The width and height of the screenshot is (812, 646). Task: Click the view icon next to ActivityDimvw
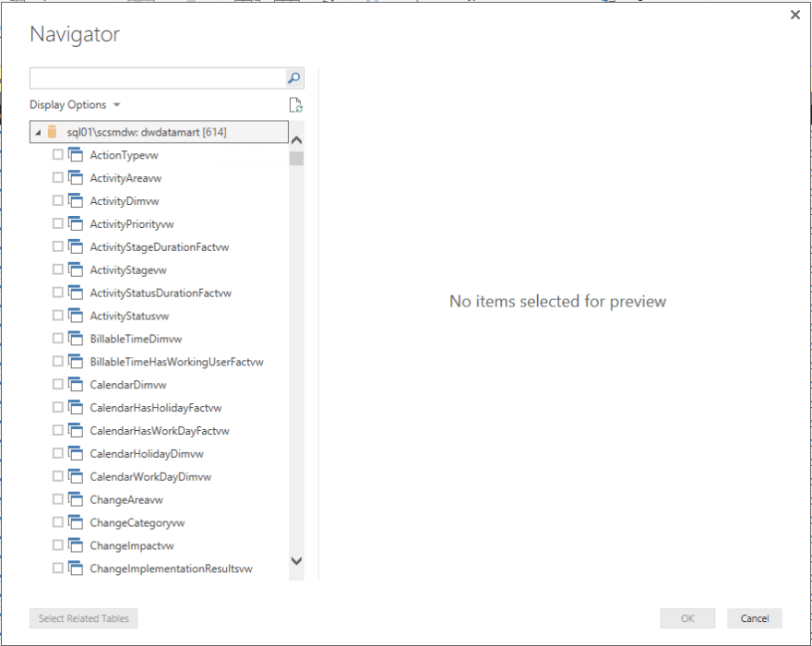pos(76,200)
